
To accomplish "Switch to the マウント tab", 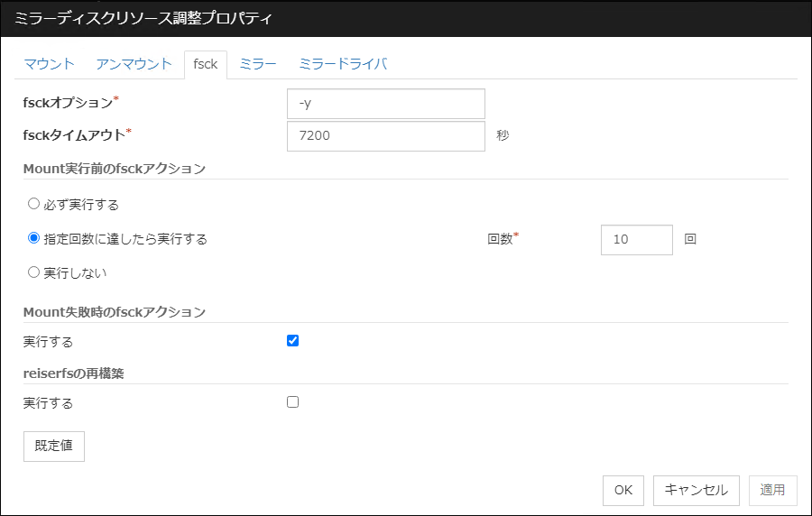I will coord(49,64).
